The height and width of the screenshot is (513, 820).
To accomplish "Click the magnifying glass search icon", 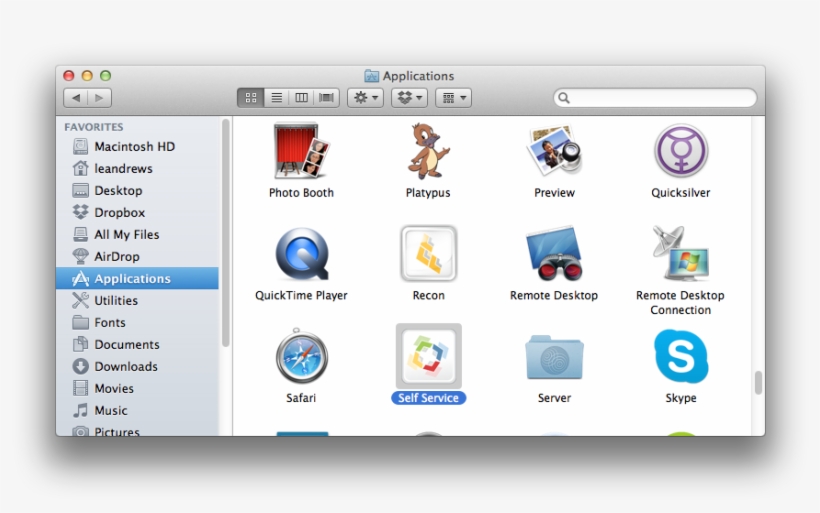I will pyautogui.click(x=564, y=98).
